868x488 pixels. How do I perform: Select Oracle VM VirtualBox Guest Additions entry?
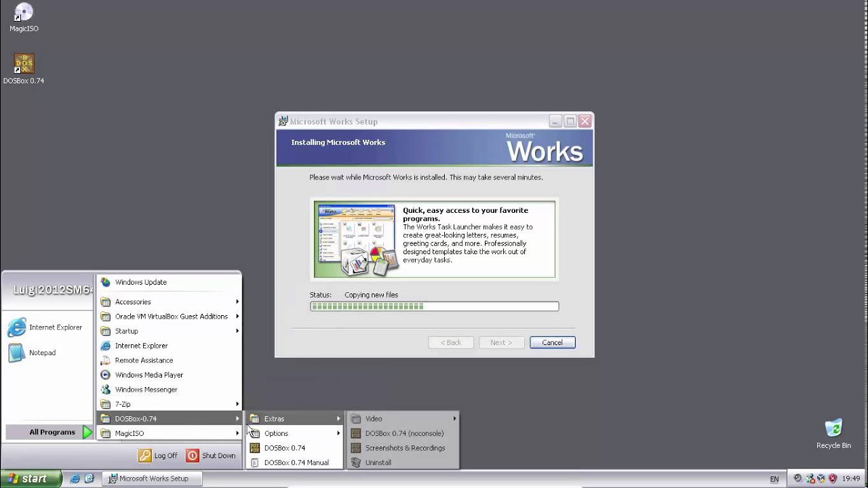tap(170, 317)
